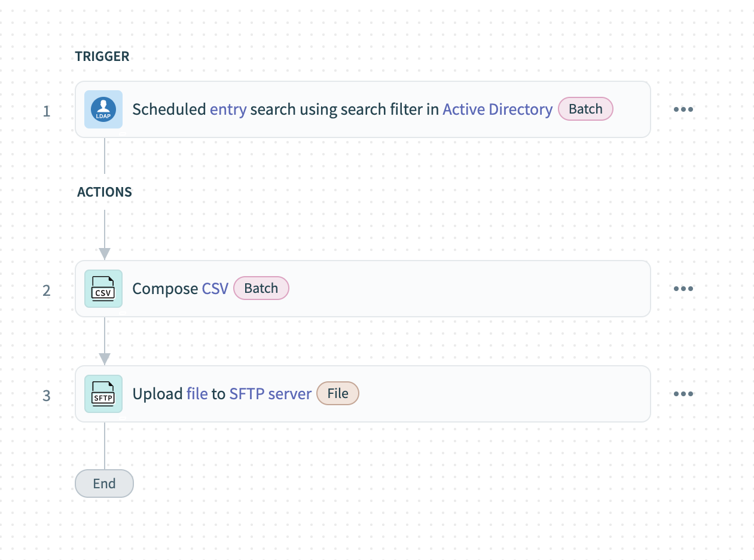754x560 pixels.
Task: Toggle the Batch mode badge on the trigger
Action: [585, 109]
